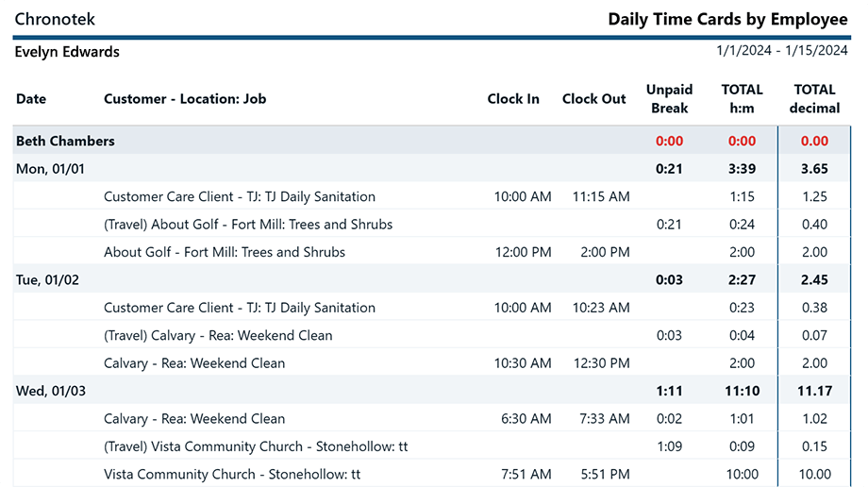Viewport: 868px width, 487px height.
Task: Click the Date column header
Action: [x=31, y=98]
